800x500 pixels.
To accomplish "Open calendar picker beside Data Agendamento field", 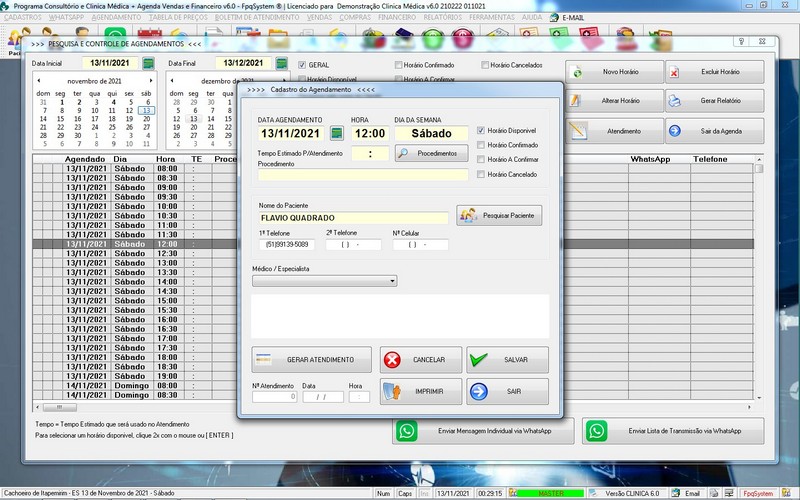I will click(x=337, y=133).
